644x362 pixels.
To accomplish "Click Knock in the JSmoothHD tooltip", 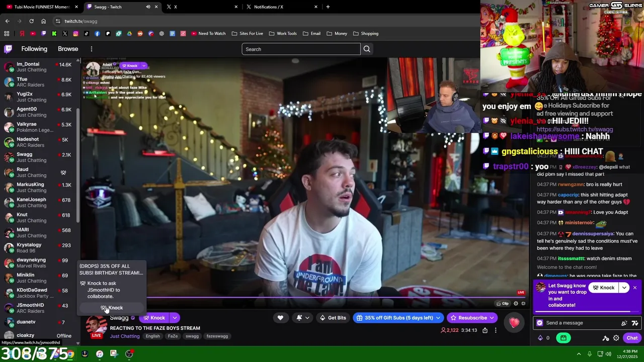I will (112, 308).
